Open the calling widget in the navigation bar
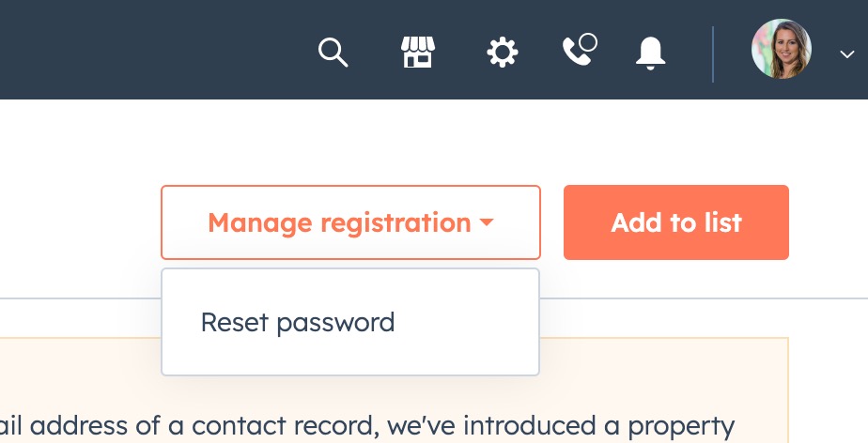This screenshot has height=443, width=868. [576, 53]
